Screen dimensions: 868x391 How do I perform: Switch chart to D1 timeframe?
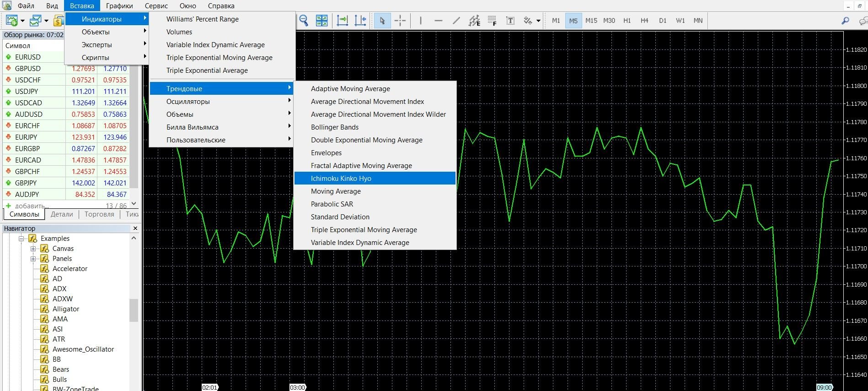[x=663, y=21]
